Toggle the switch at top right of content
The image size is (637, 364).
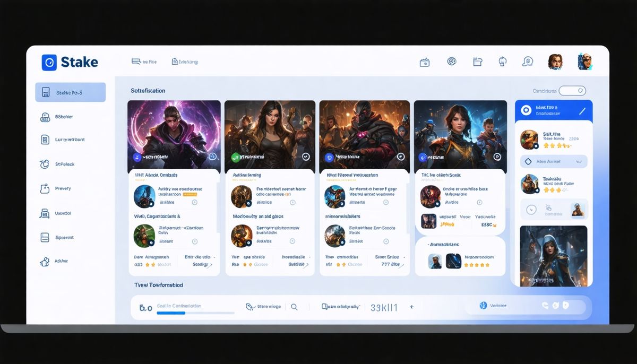[x=572, y=91]
